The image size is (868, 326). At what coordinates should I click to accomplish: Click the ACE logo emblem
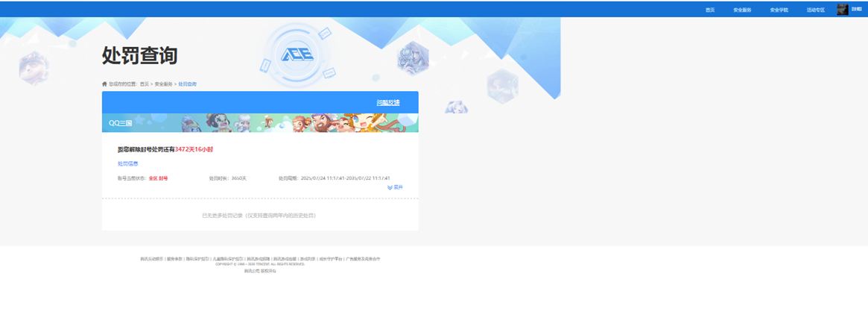pos(297,54)
